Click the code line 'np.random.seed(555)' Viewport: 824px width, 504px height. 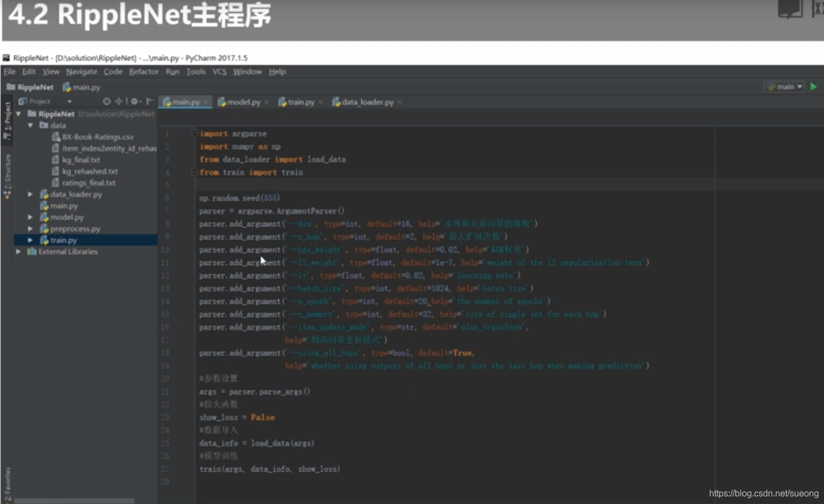tap(240, 198)
